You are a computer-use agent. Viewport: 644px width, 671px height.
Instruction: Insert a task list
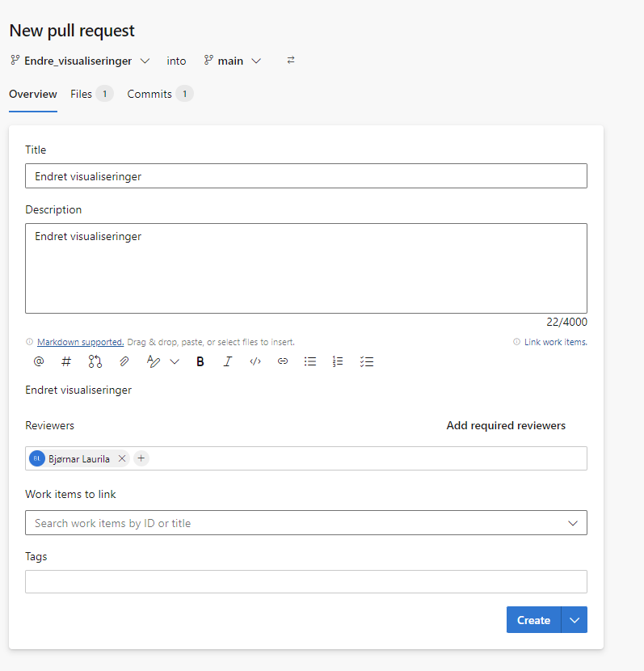point(367,361)
